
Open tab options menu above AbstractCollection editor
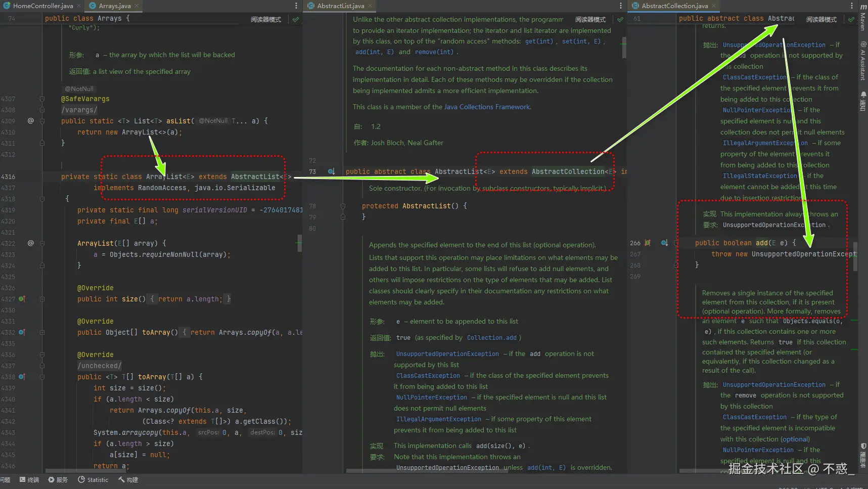[x=852, y=6]
